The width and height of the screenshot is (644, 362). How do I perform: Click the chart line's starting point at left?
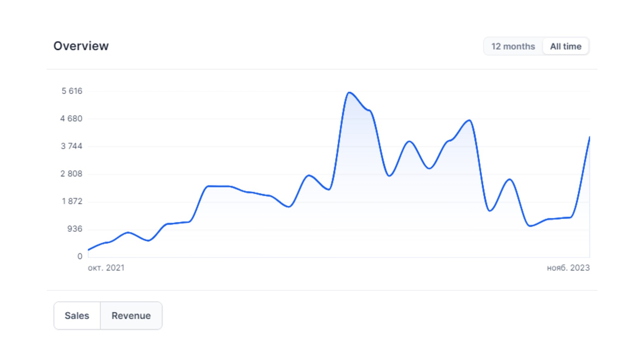[88, 250]
